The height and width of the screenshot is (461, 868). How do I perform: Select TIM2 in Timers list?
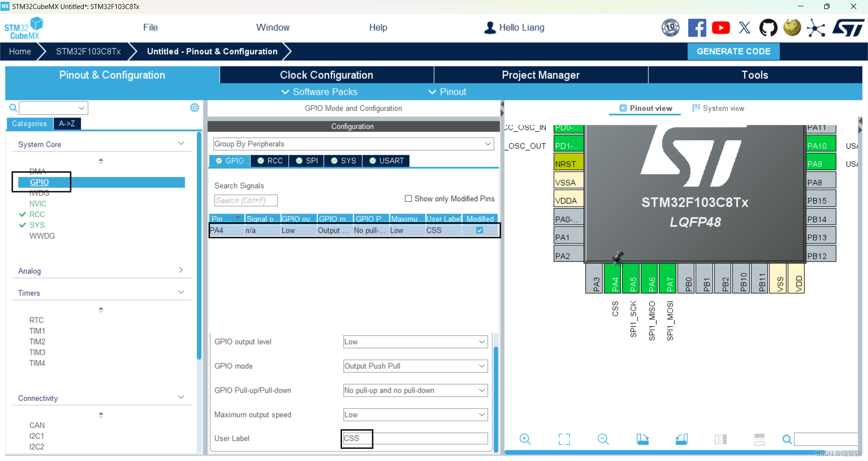click(x=37, y=342)
